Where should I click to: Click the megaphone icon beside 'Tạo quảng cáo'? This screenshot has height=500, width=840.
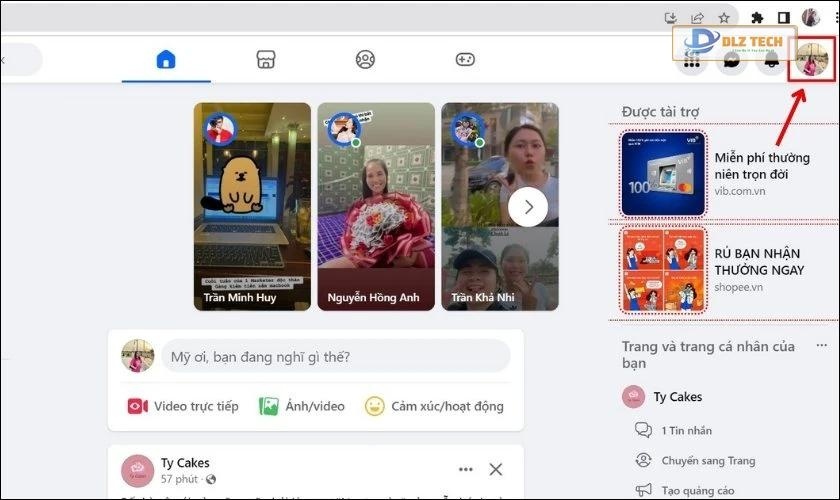[x=643, y=490]
